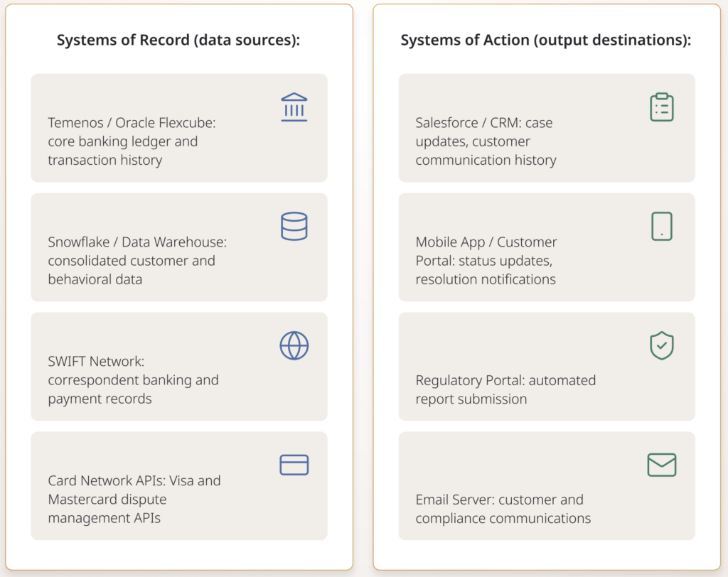
Task: Click the Systems of Action heading
Action: (545, 40)
